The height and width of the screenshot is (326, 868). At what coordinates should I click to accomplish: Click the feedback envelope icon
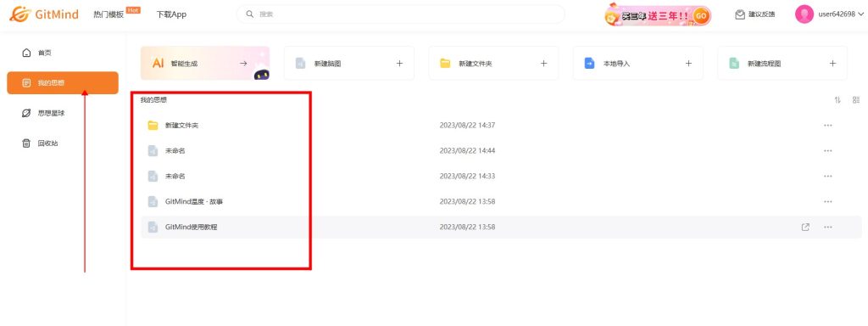click(739, 14)
